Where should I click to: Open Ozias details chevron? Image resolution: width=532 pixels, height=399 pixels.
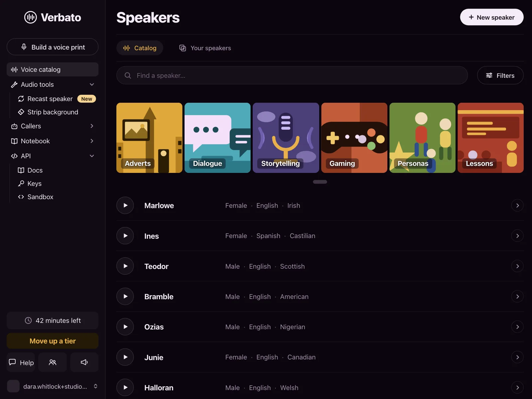pos(517,327)
